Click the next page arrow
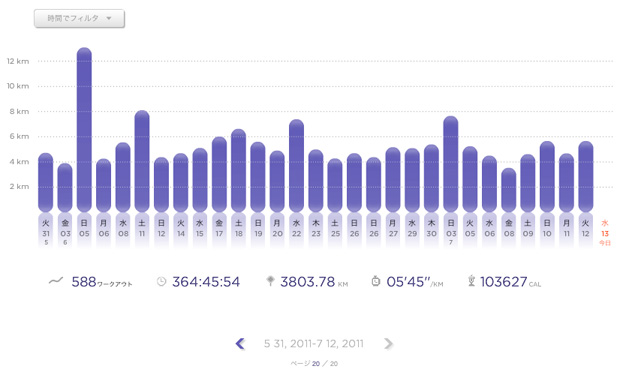Image resolution: width=620 pixels, height=372 pixels. tap(388, 344)
